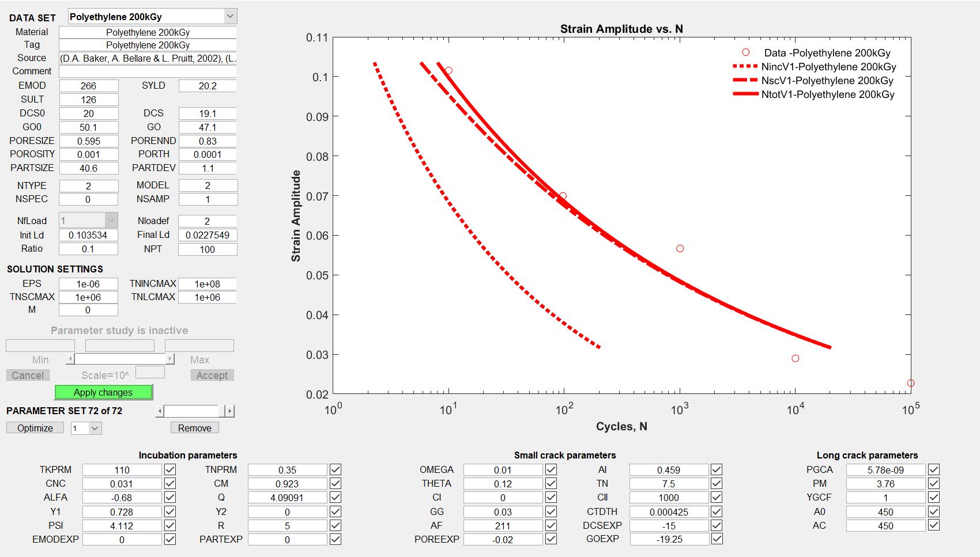Disable the PGCA checkbox

(934, 469)
